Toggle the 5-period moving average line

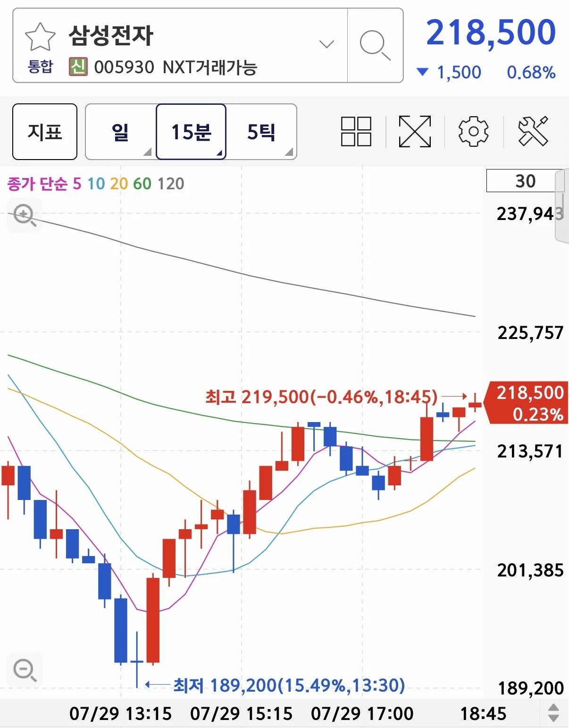pos(77,184)
